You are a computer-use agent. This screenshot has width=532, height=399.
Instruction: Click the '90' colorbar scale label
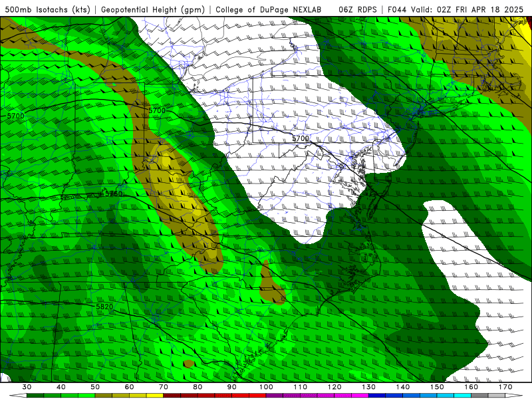pos(231,387)
